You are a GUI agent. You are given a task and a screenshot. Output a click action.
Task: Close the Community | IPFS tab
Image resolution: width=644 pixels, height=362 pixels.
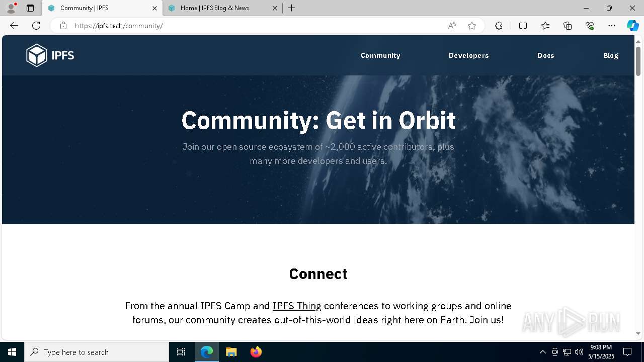(154, 8)
